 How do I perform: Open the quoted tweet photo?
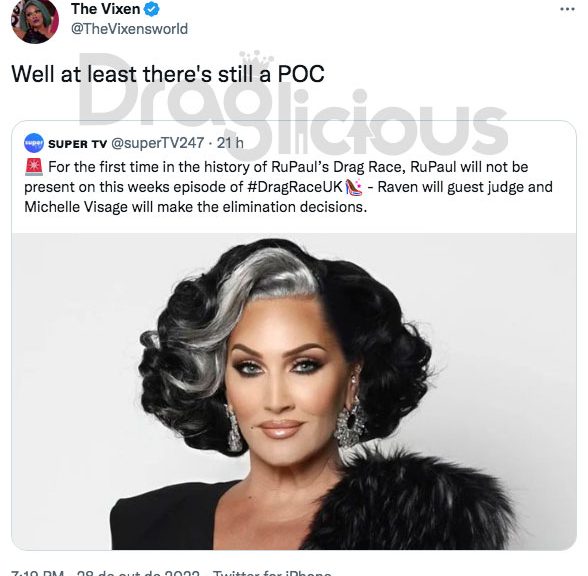coord(294,391)
